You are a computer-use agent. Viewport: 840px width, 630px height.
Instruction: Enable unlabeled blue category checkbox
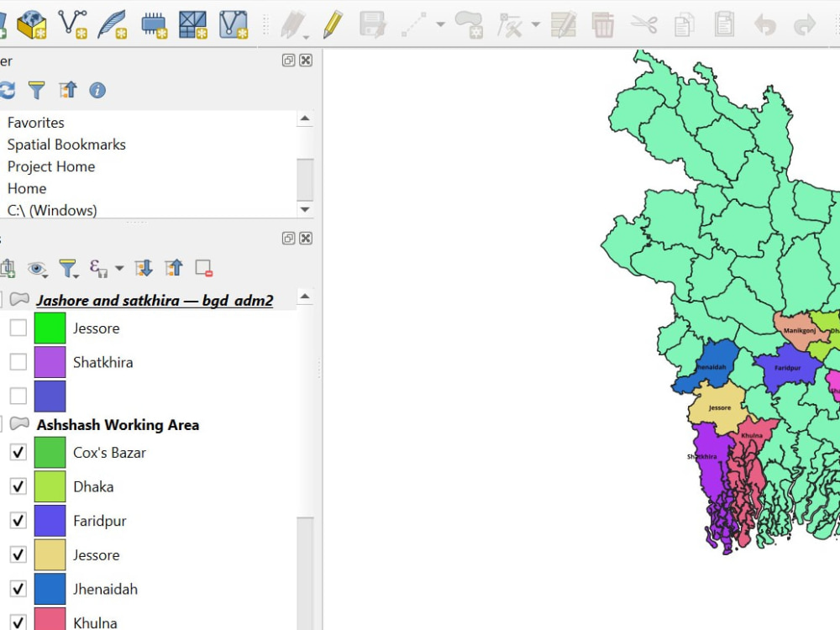pos(18,396)
